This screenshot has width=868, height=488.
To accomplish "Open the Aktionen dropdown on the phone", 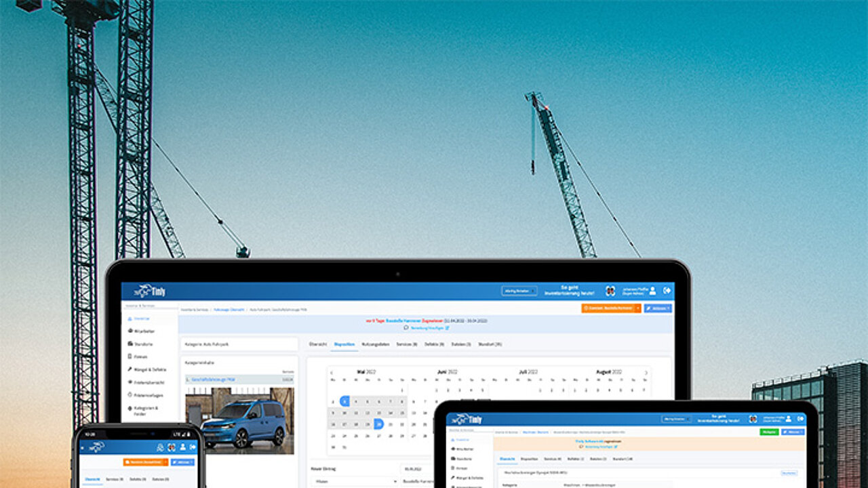I will (182, 462).
